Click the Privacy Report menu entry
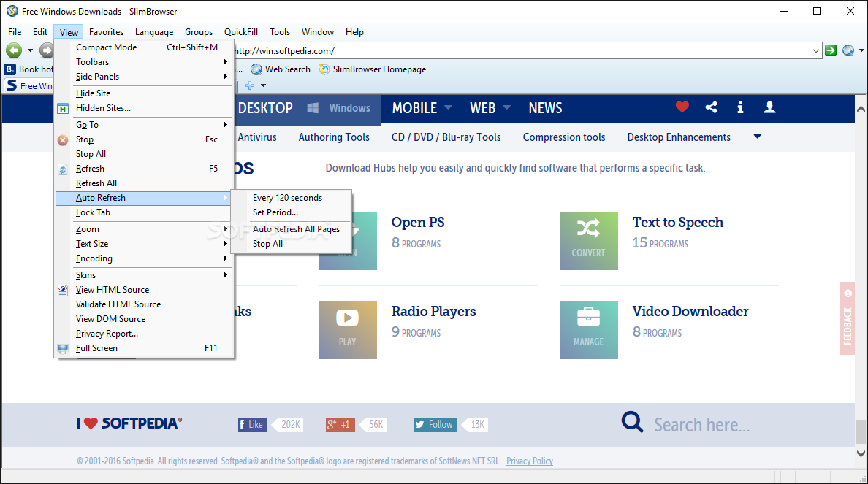868x484 pixels. click(x=145, y=334)
